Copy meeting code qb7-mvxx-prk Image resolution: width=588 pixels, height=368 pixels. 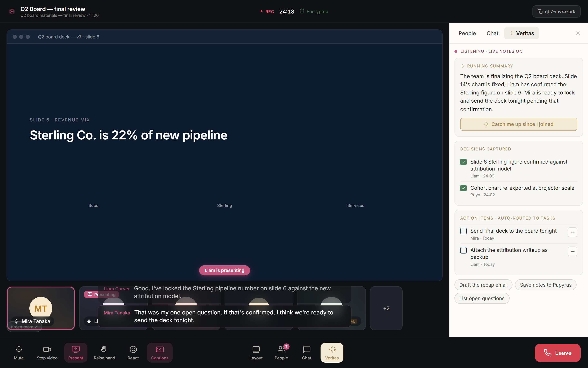pyautogui.click(x=556, y=11)
